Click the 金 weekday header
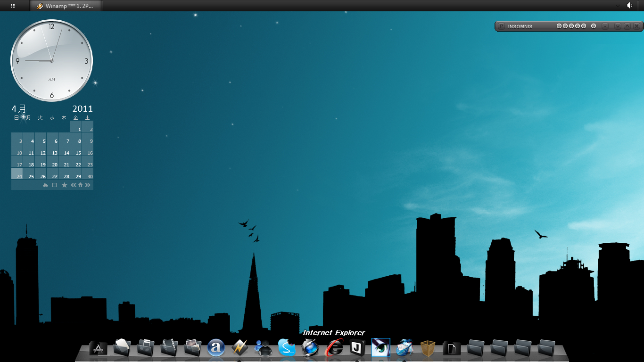This screenshot has width=644, height=362. (75, 118)
